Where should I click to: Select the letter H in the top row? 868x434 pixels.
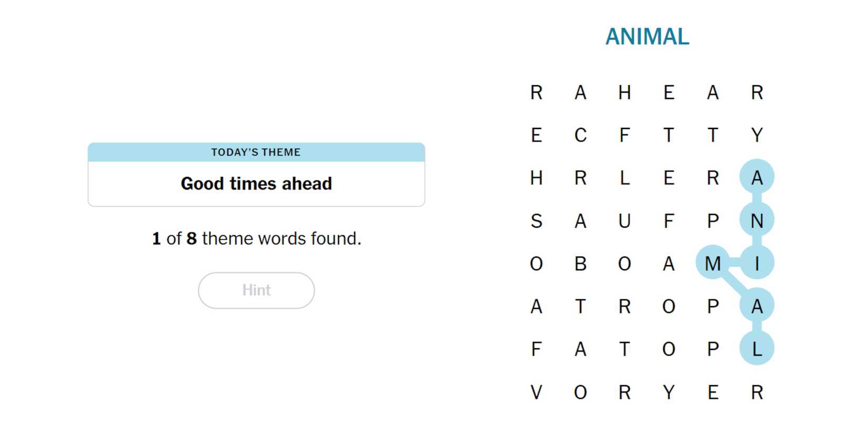pyautogui.click(x=624, y=93)
